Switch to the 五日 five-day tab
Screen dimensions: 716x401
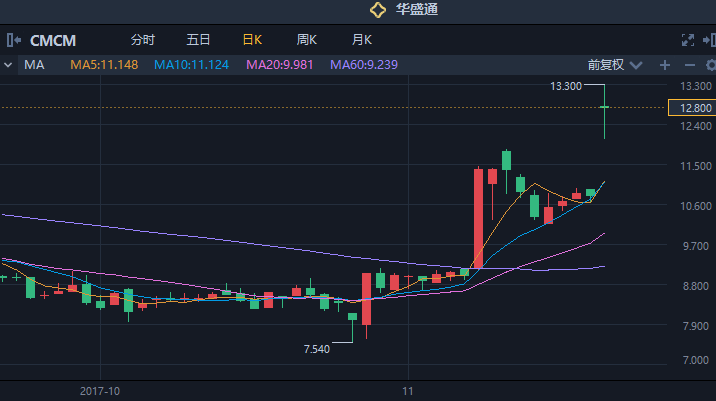pyautogui.click(x=198, y=40)
